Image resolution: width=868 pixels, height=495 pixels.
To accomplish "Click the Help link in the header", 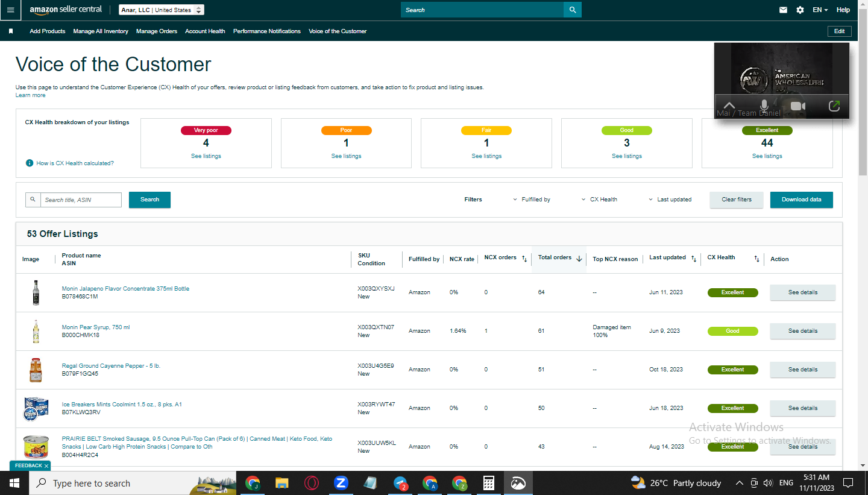I will pos(843,10).
